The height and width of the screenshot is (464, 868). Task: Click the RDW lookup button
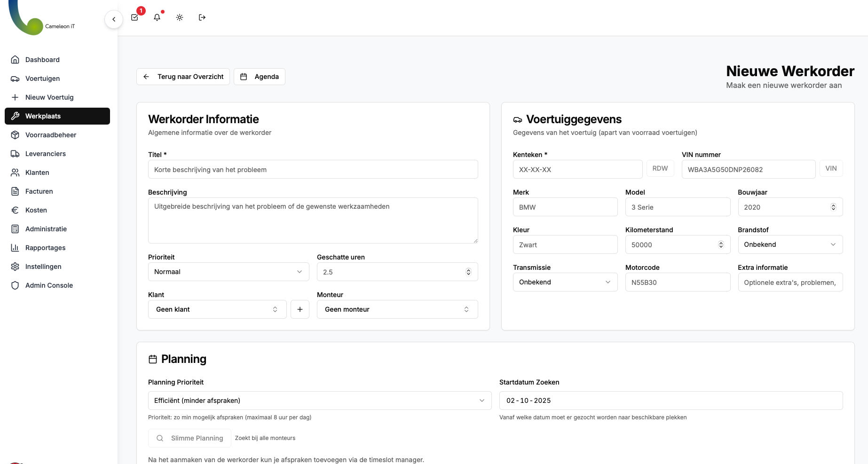click(660, 168)
